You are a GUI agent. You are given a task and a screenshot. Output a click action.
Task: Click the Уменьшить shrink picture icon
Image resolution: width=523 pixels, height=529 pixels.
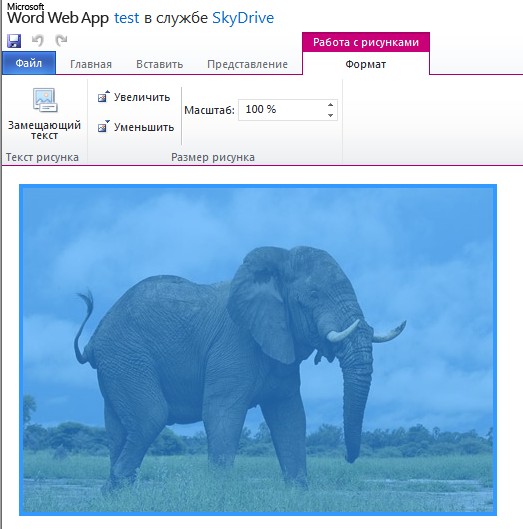[x=103, y=127]
